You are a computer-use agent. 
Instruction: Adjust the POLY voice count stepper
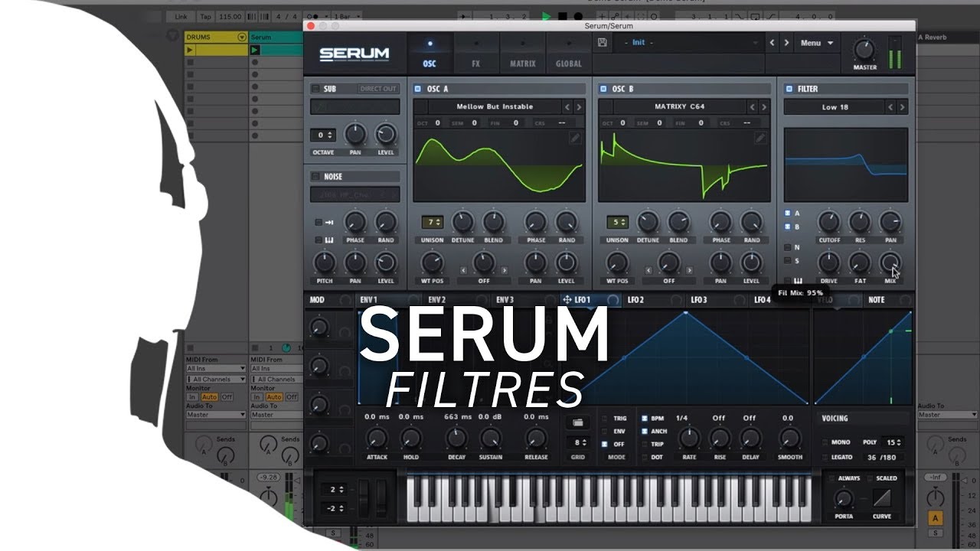click(892, 442)
